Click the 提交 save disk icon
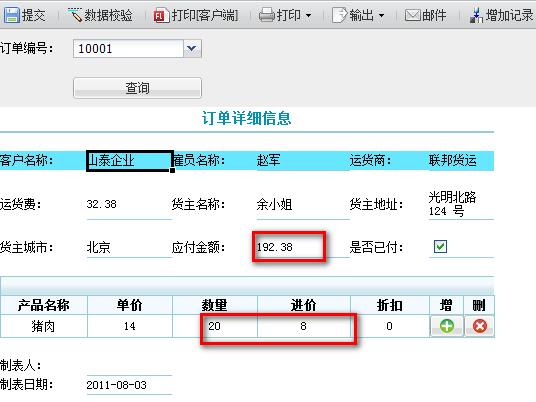This screenshot has height=402, width=536. pos(12,15)
